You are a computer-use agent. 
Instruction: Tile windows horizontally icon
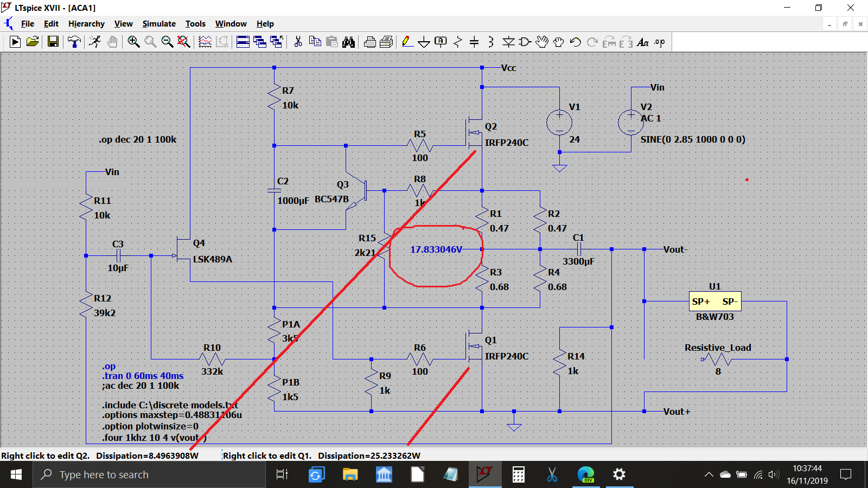coord(243,42)
